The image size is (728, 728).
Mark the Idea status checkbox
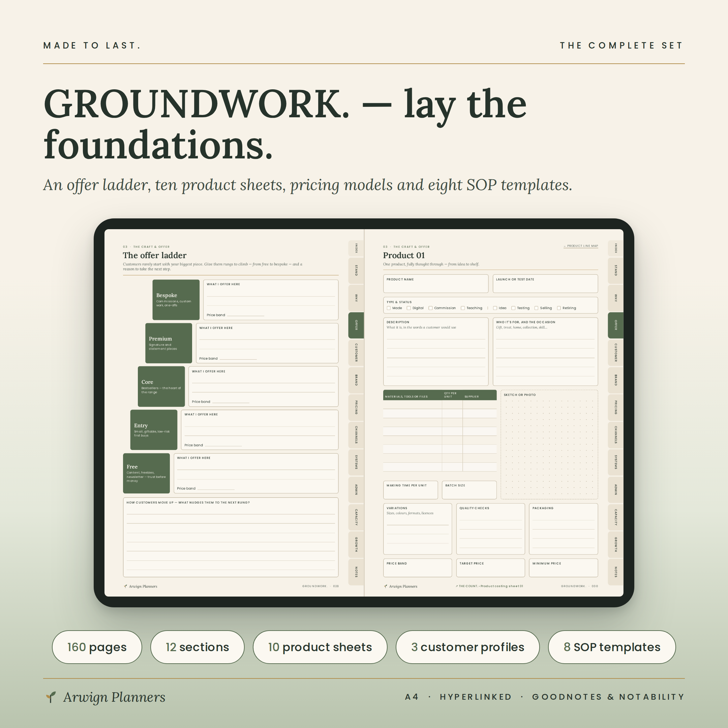click(495, 308)
